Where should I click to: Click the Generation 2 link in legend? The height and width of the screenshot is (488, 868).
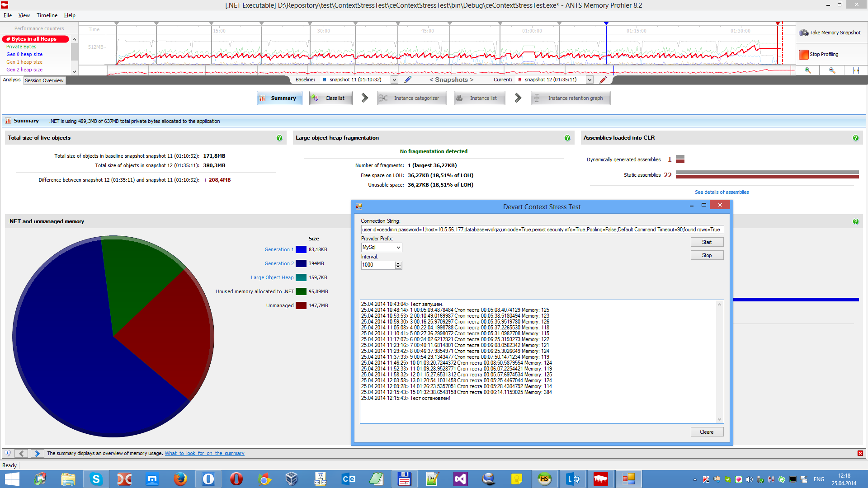tap(279, 263)
